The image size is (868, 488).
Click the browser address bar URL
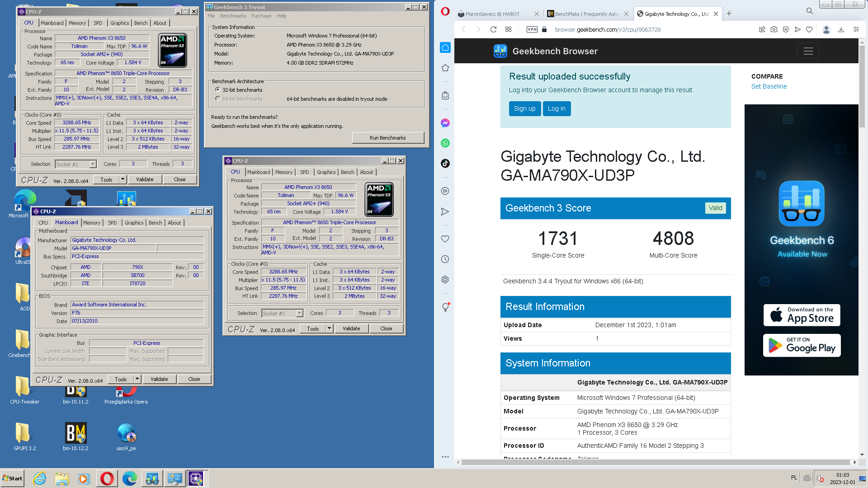coord(608,29)
